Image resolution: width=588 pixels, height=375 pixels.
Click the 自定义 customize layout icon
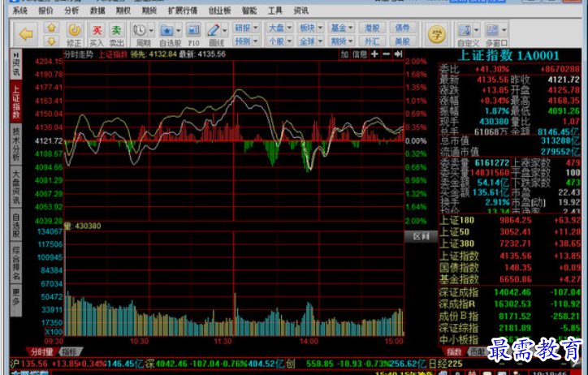(465, 30)
